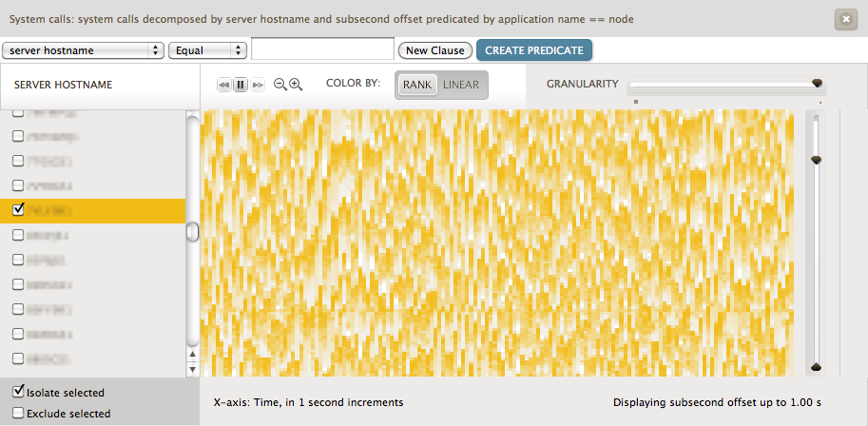This screenshot has width=868, height=426.
Task: Open the Equal operator dropdown
Action: click(x=207, y=50)
